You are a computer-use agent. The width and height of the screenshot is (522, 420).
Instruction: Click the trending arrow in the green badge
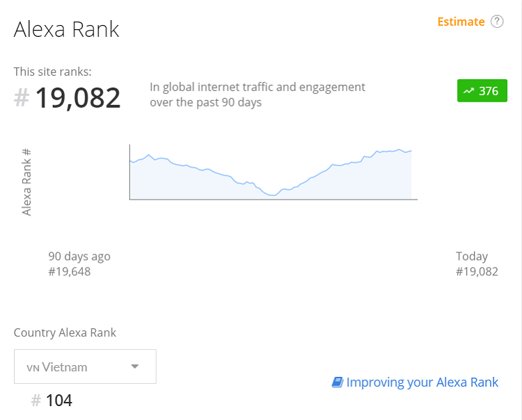tap(468, 91)
